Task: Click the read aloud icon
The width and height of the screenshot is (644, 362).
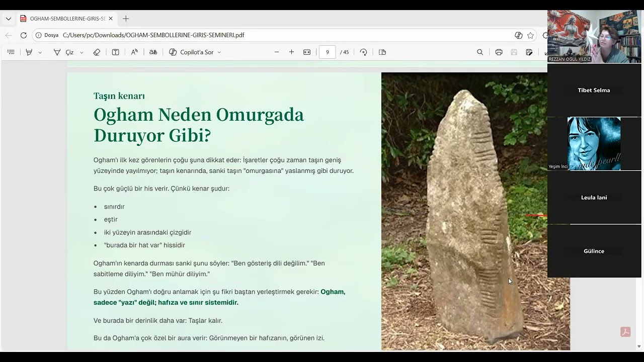Action: click(134, 52)
